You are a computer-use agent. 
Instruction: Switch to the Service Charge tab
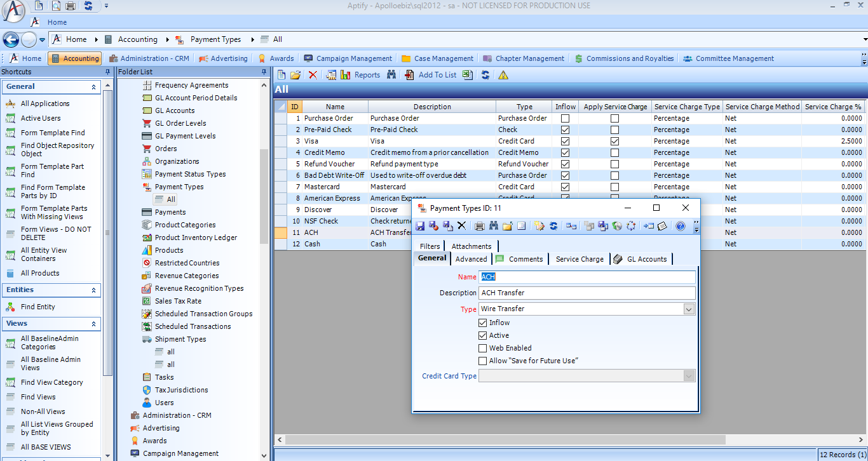[579, 258]
